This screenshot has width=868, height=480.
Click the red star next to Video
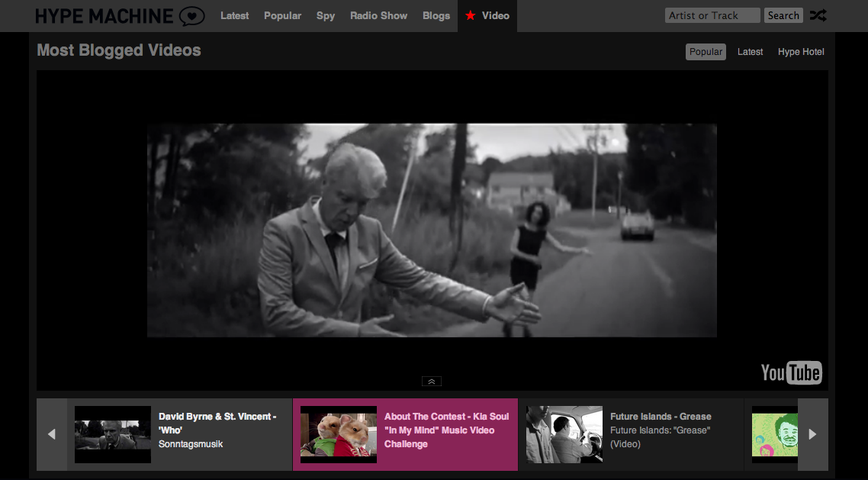(x=471, y=15)
